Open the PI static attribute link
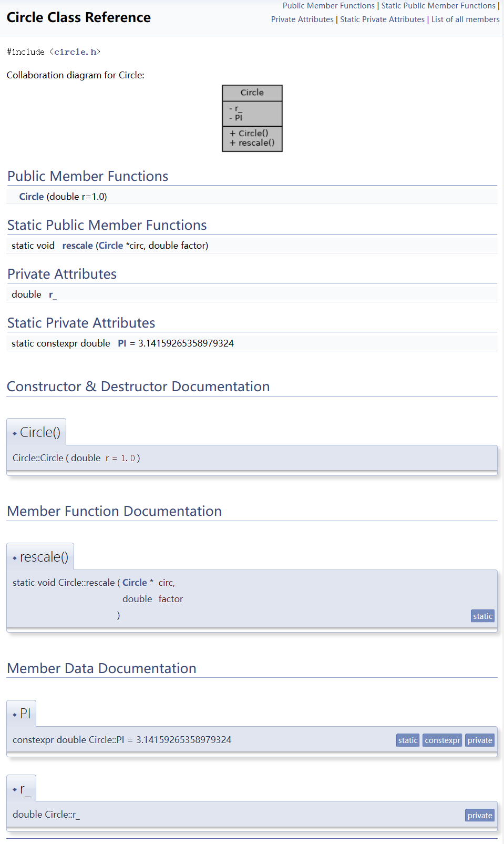 click(x=122, y=343)
